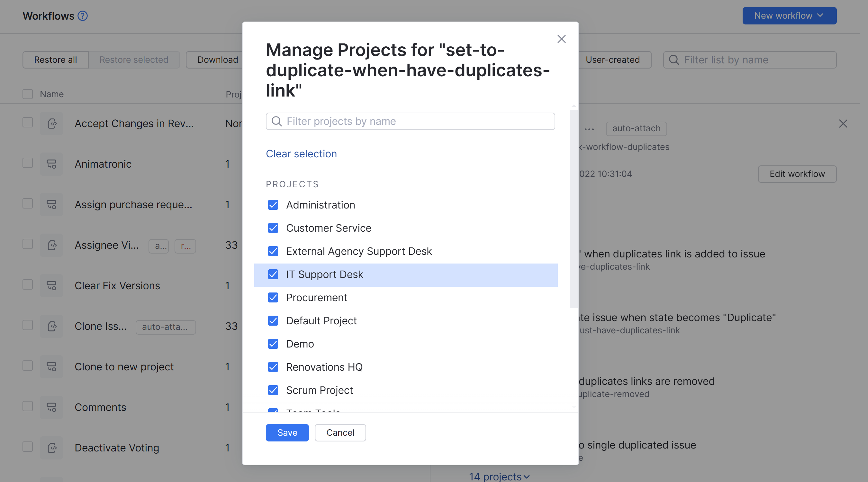Save the project selection
This screenshot has height=482, width=868.
click(287, 432)
